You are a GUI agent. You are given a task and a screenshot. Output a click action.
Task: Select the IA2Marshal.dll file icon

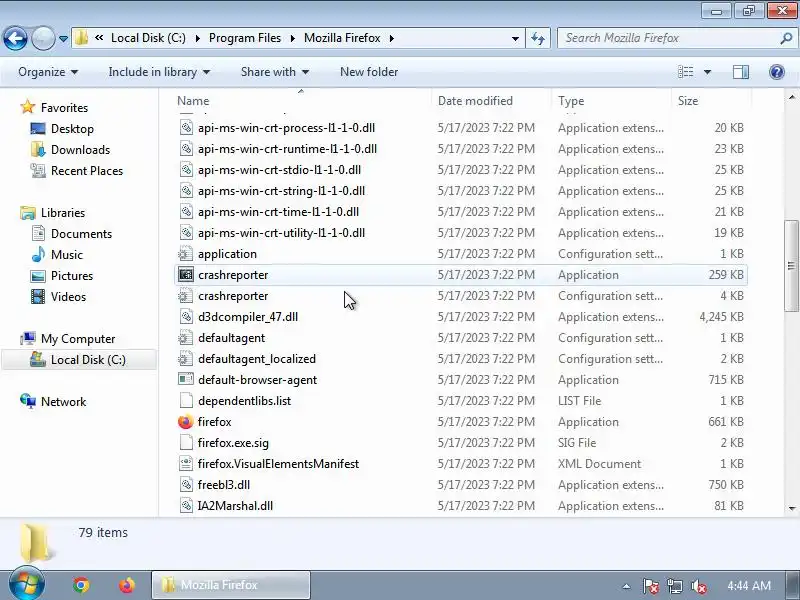click(x=186, y=506)
